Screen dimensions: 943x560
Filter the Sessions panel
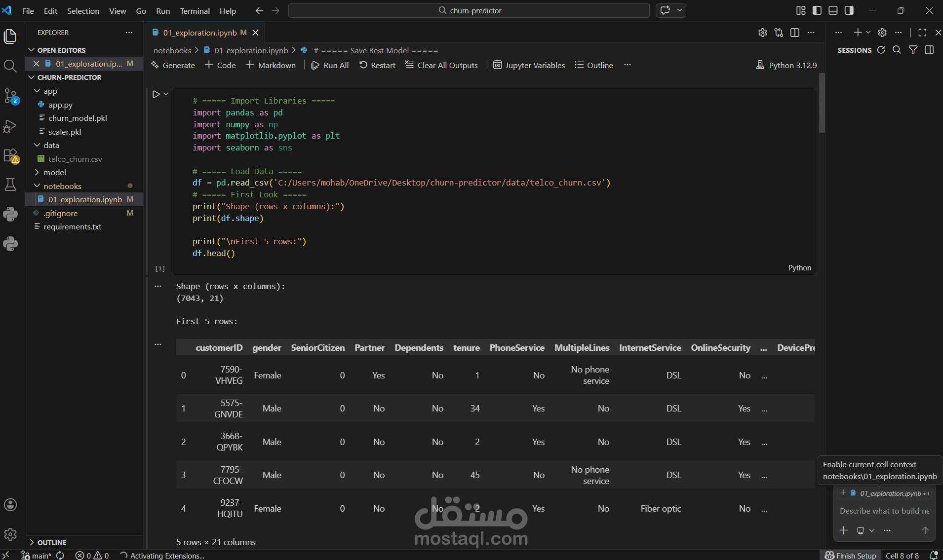pyautogui.click(x=913, y=50)
